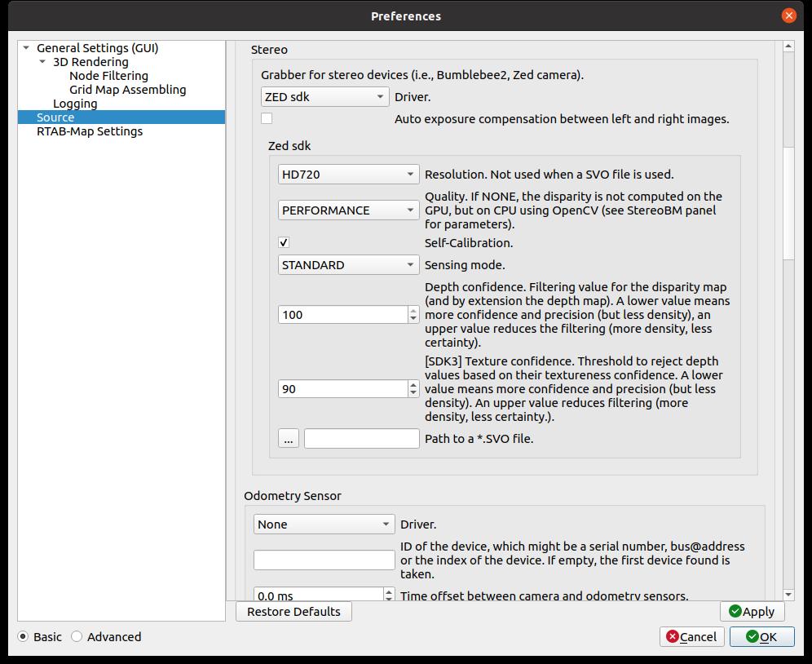
Task: Click the SVO file browse button
Action: click(x=289, y=438)
